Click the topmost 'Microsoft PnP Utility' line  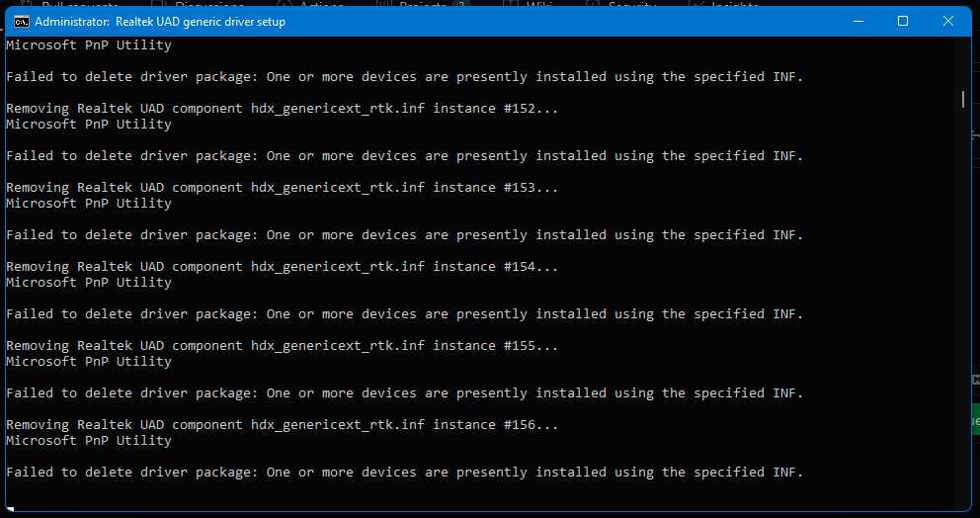tap(89, 45)
